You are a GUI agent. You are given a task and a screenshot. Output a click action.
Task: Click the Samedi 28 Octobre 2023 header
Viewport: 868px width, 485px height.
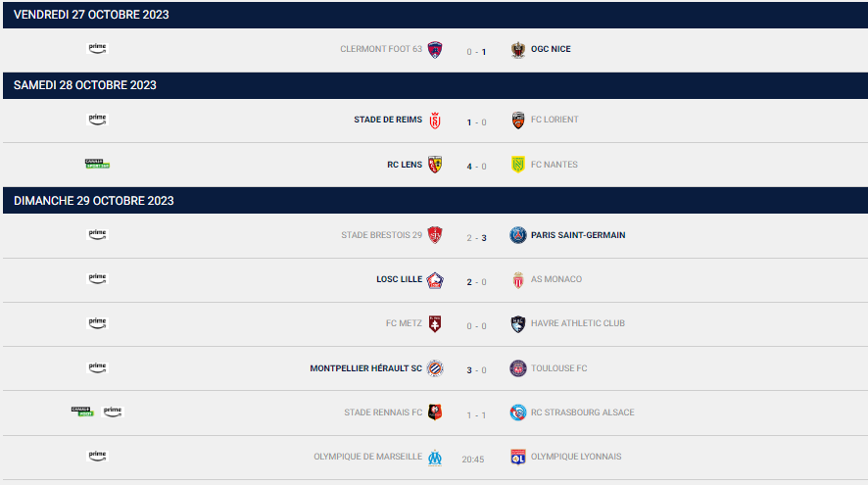[x=435, y=85]
